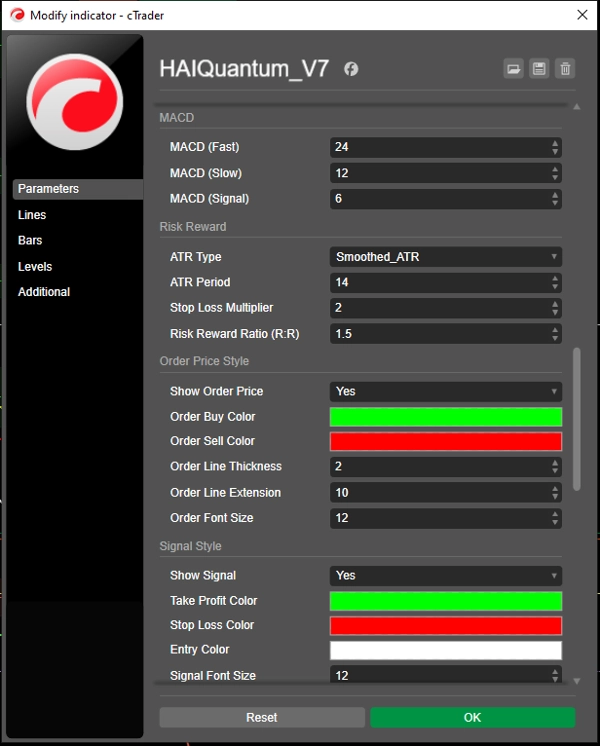Decrease Order Font Size with down arrow

(x=555, y=522)
